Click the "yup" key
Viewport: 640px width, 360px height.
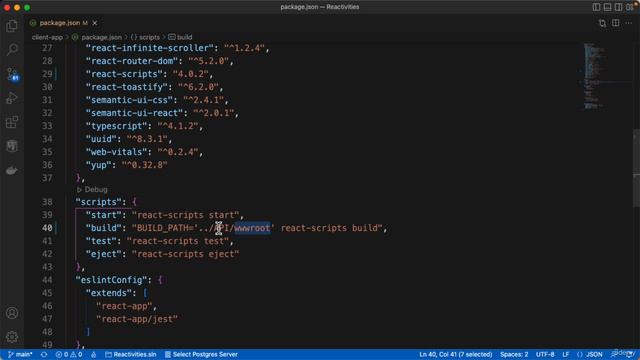(98, 165)
